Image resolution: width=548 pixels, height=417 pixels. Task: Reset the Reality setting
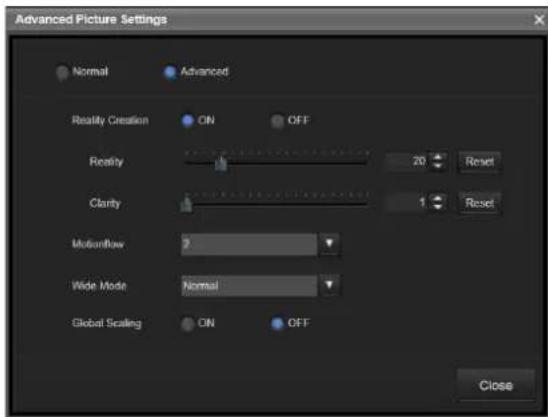click(480, 162)
